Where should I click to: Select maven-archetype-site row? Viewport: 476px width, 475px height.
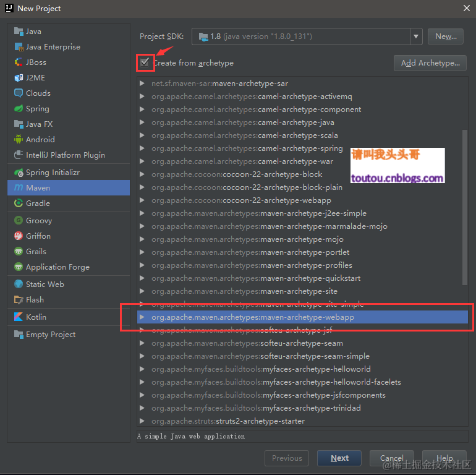click(302, 291)
